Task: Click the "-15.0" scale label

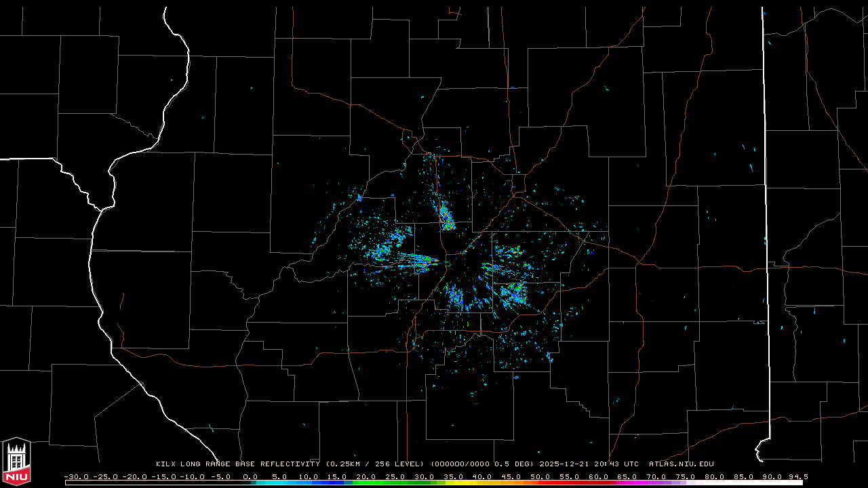Action: (x=163, y=476)
